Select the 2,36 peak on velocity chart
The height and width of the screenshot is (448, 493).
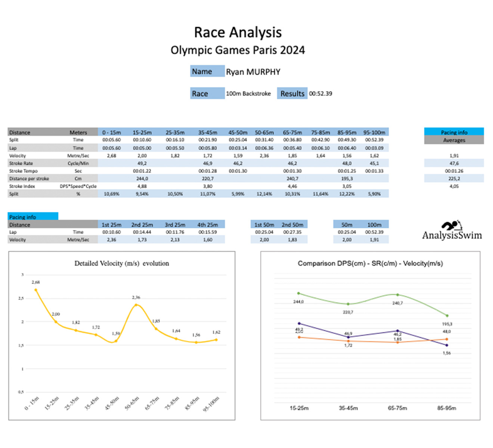[136, 305]
